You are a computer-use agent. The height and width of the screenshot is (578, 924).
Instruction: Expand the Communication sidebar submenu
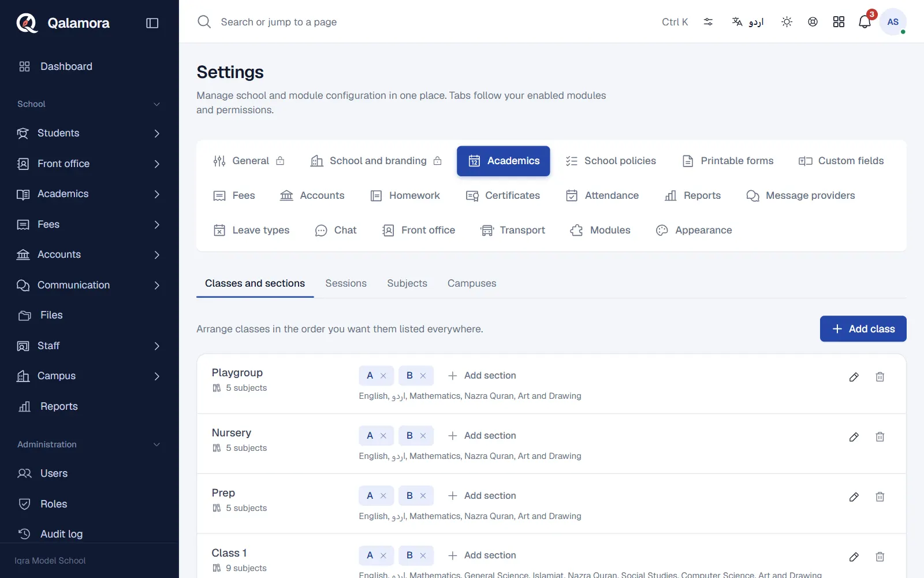pos(157,286)
